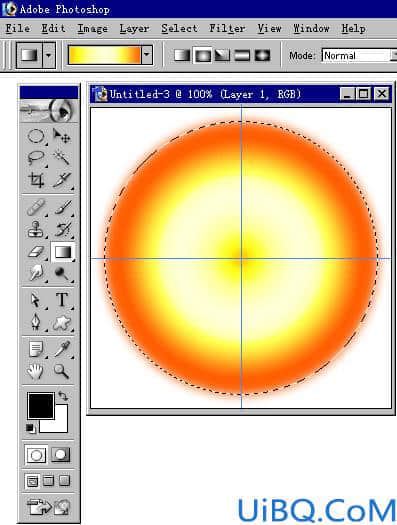Choose Full Screen with menu bar mode
Screen dimensions: 397x525
tap(49, 481)
